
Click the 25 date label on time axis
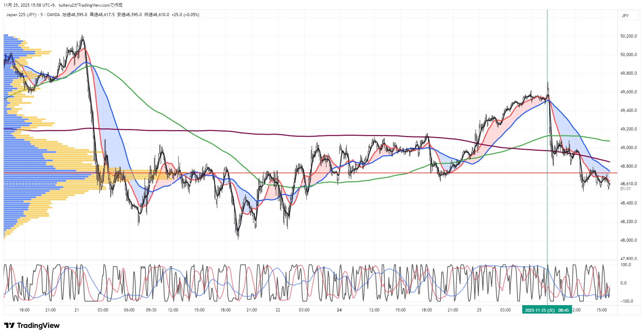pyautogui.click(x=479, y=310)
